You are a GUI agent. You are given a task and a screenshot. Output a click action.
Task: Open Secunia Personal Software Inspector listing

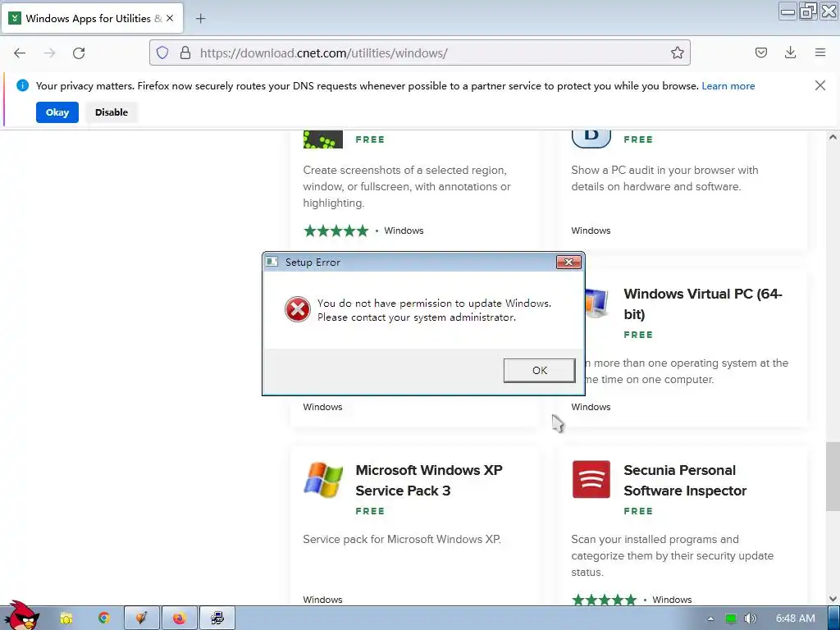tap(685, 480)
